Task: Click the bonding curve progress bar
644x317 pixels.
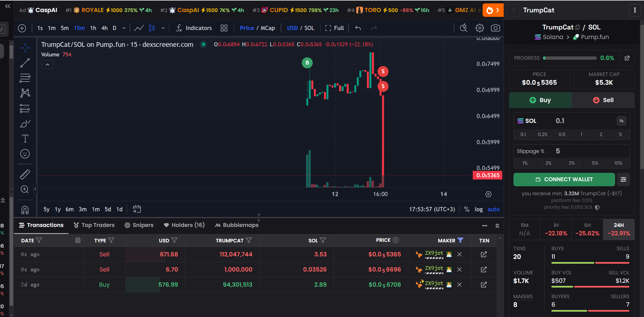Action: [x=570, y=58]
